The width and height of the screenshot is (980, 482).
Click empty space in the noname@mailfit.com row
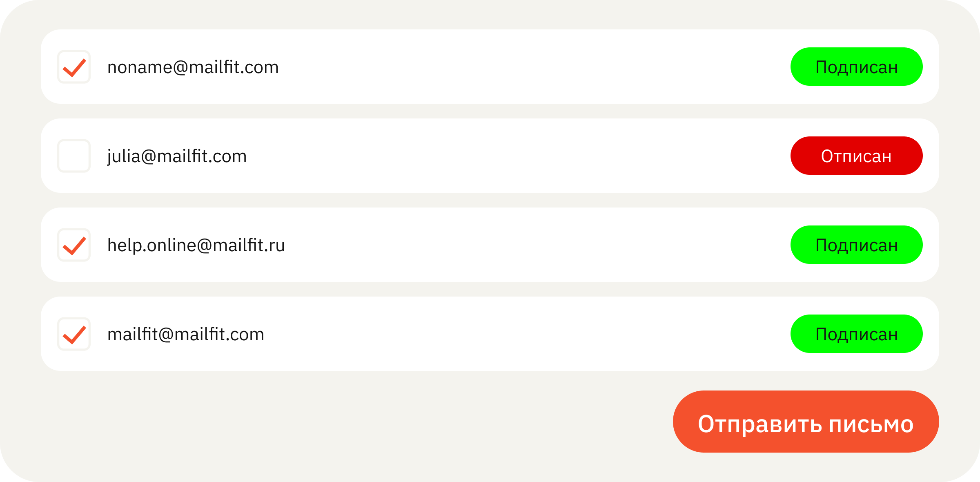click(x=531, y=67)
